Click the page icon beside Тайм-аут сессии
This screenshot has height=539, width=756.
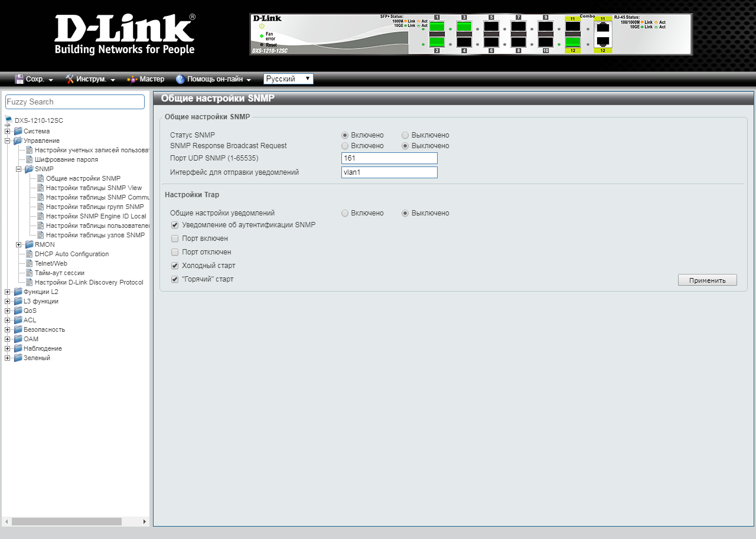click(x=30, y=273)
